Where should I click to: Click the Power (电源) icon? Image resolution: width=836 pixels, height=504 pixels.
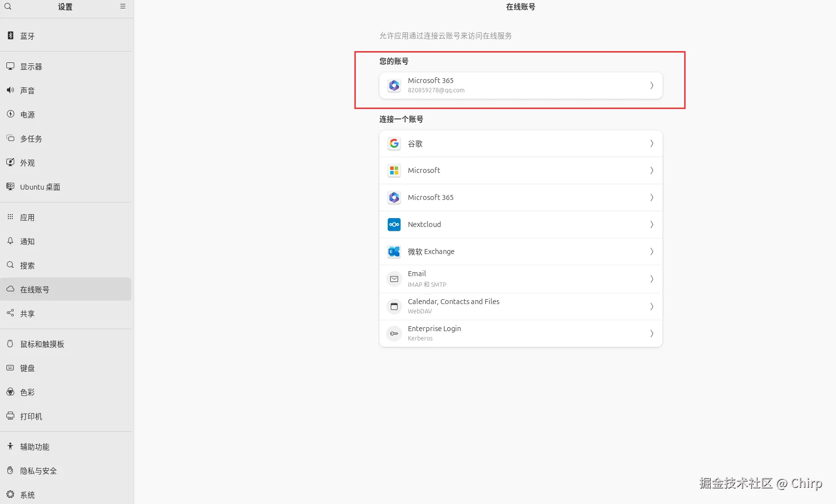[10, 114]
